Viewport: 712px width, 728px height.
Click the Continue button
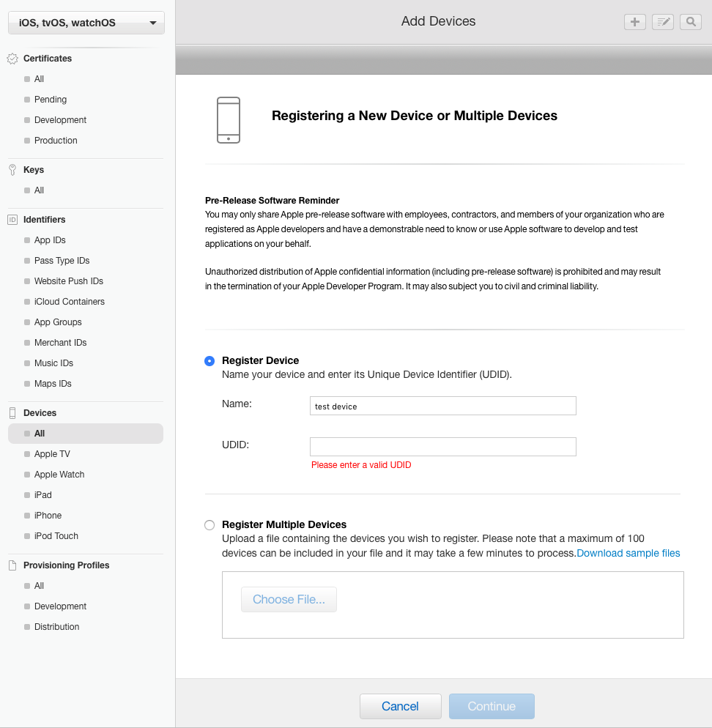[492, 706]
